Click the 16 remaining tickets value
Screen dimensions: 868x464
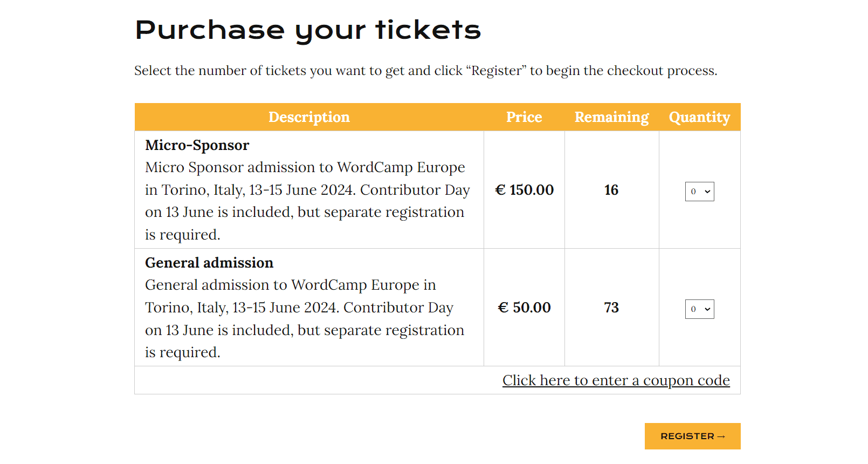pos(611,190)
